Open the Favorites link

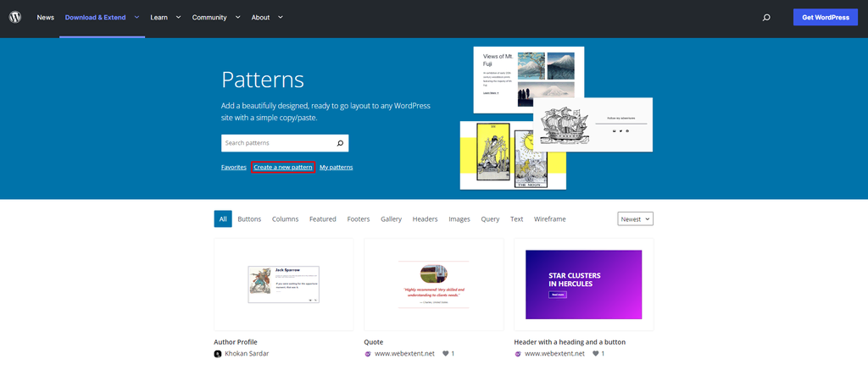pos(234,167)
